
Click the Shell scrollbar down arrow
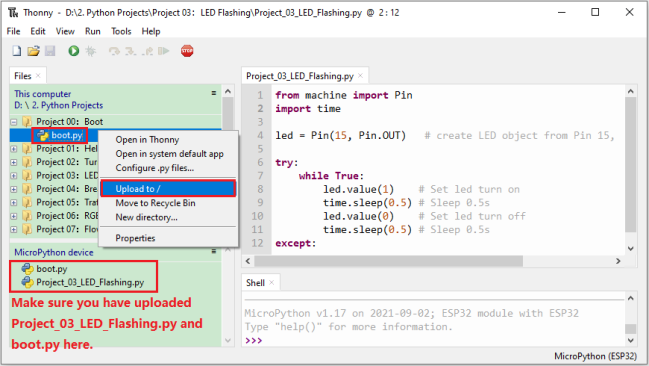630,340
